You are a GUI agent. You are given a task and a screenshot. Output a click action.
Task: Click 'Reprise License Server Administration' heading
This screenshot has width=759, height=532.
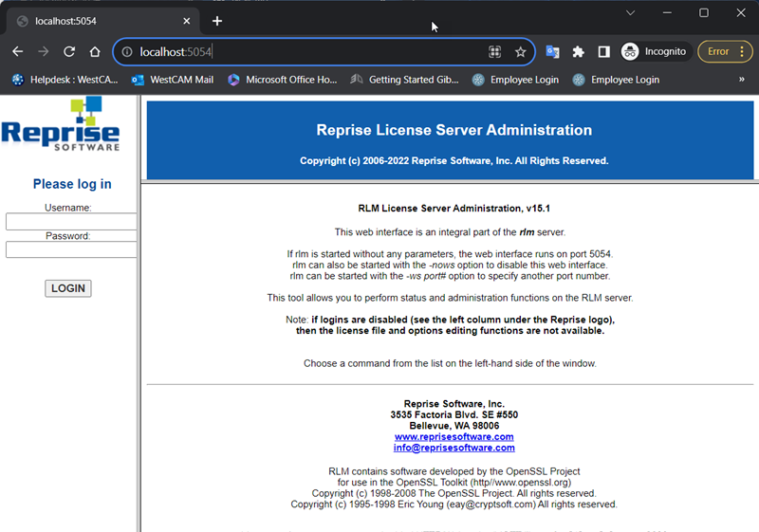pos(454,130)
